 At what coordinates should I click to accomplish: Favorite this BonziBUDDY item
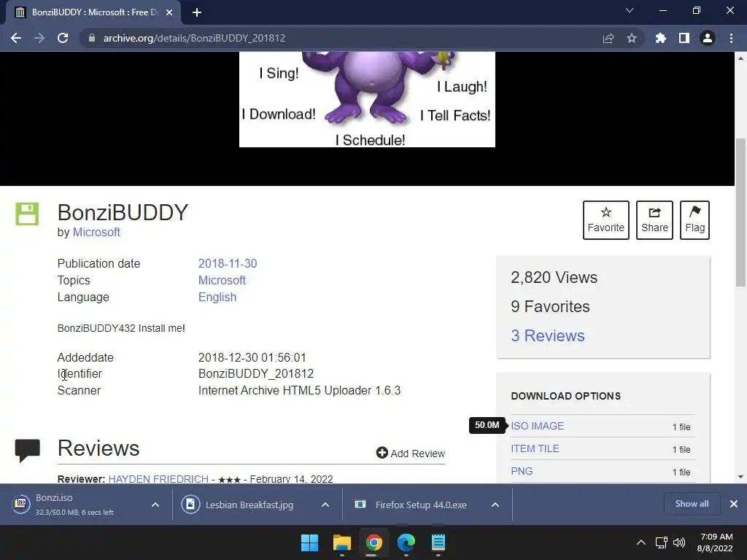606,220
